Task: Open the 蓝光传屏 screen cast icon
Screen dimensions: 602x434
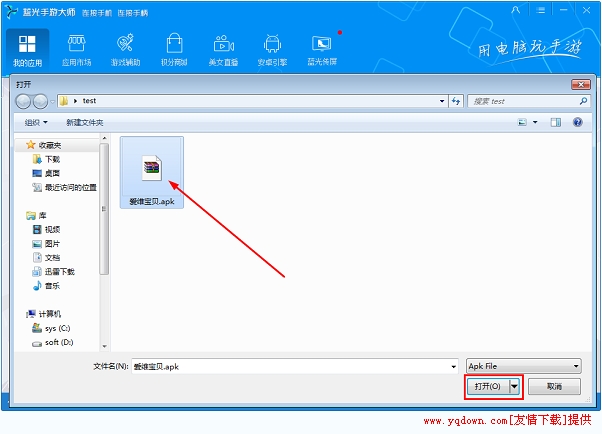Action: 321,50
